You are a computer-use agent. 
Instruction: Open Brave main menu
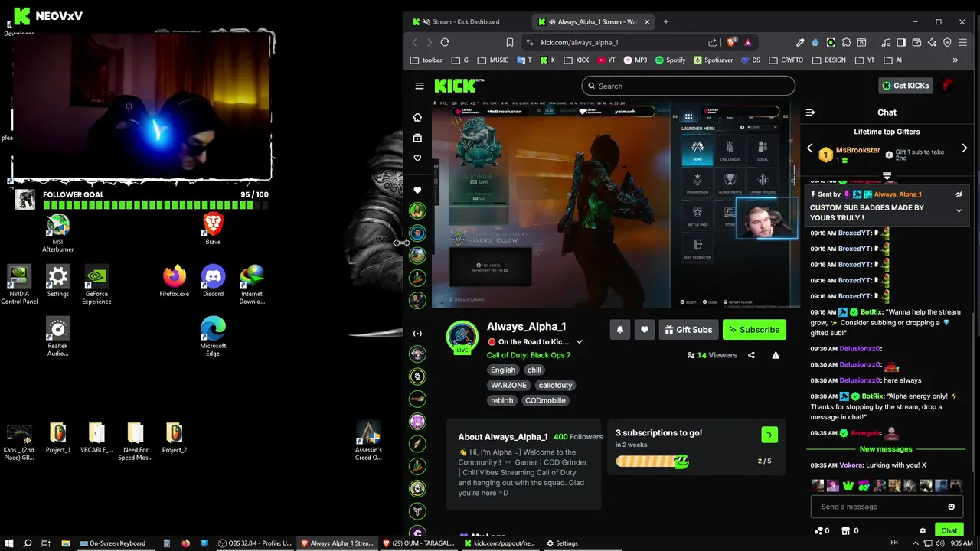point(964,42)
